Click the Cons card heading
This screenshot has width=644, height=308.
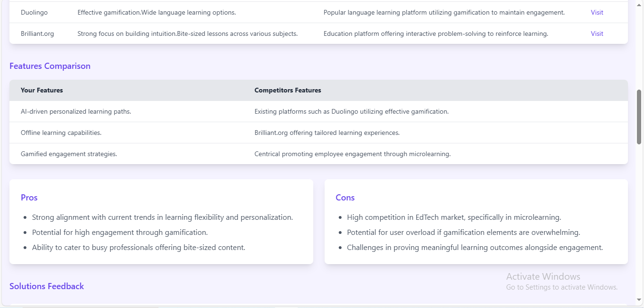point(345,198)
